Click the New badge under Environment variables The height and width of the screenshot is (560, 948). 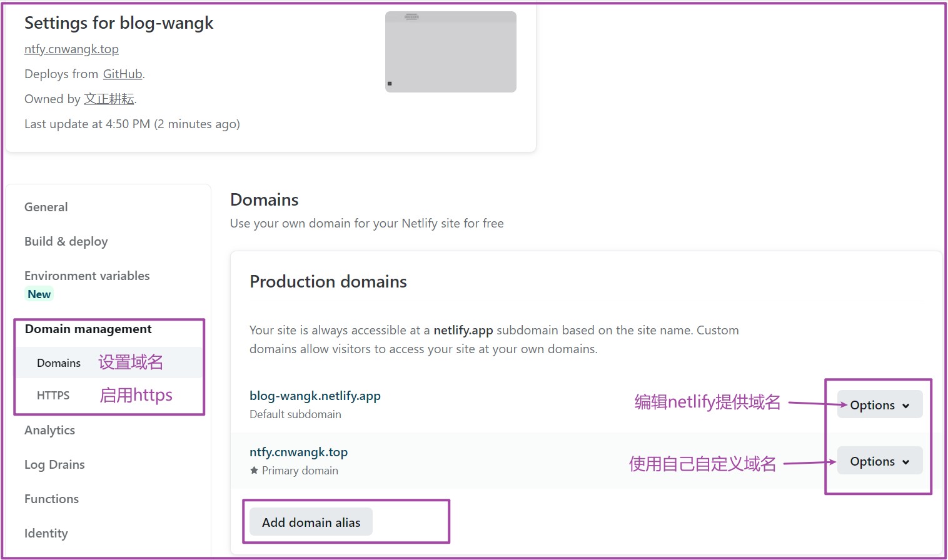(x=39, y=294)
